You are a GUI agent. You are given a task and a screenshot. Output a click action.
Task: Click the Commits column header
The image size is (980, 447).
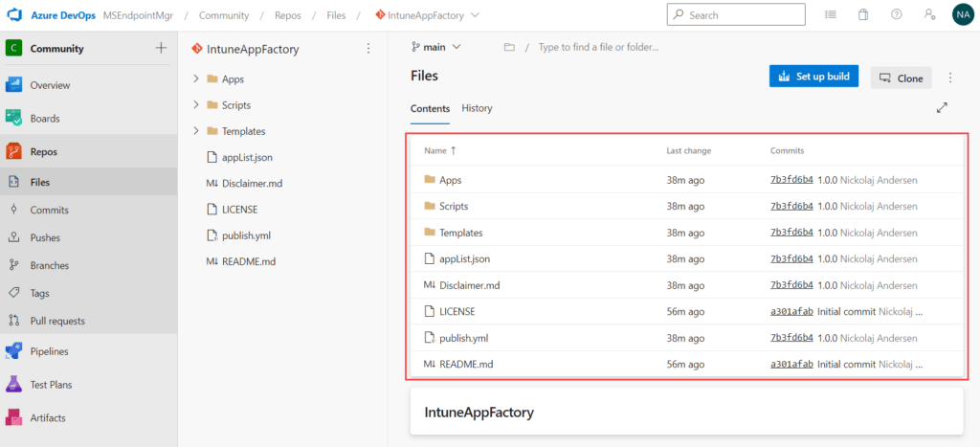(x=787, y=150)
